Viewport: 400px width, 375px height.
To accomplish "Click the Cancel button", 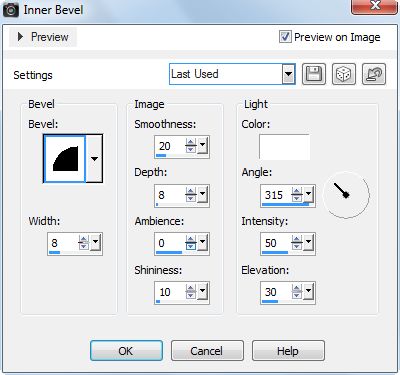I will [207, 351].
